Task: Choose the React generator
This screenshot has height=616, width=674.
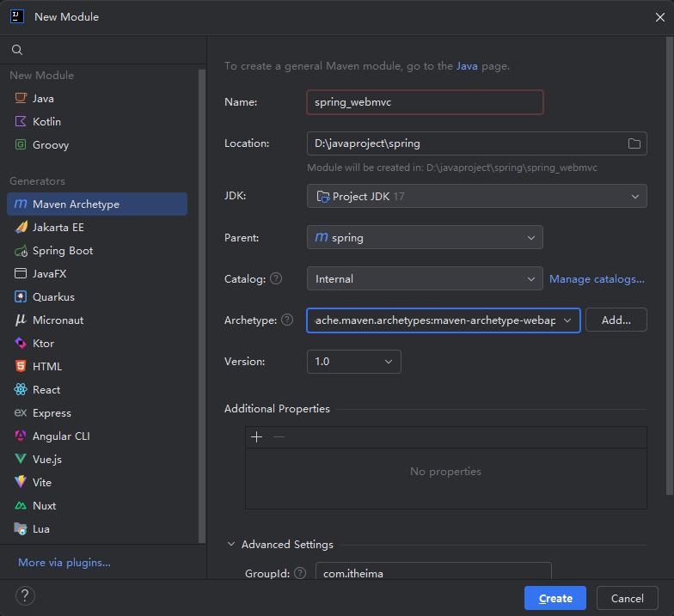Action: [x=97, y=390]
